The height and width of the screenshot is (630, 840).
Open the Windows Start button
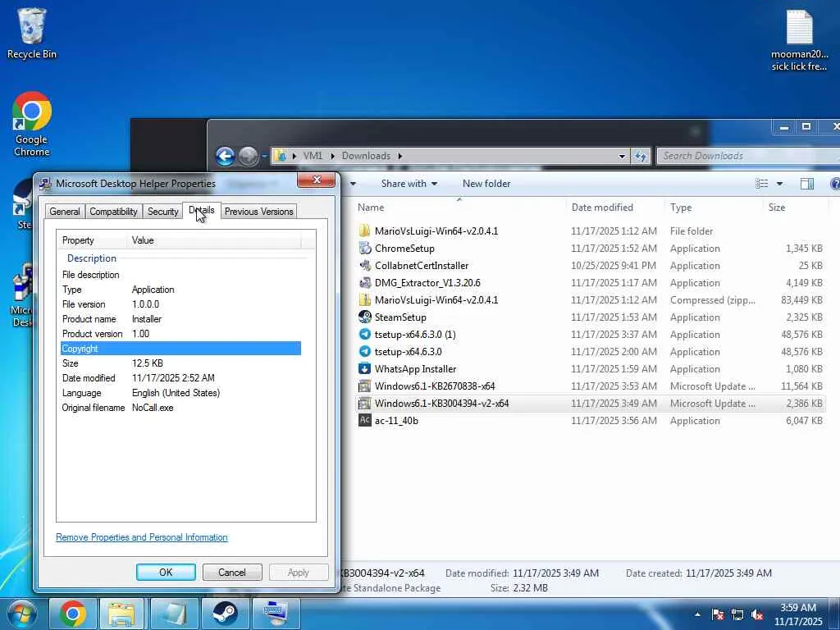pyautogui.click(x=21, y=614)
